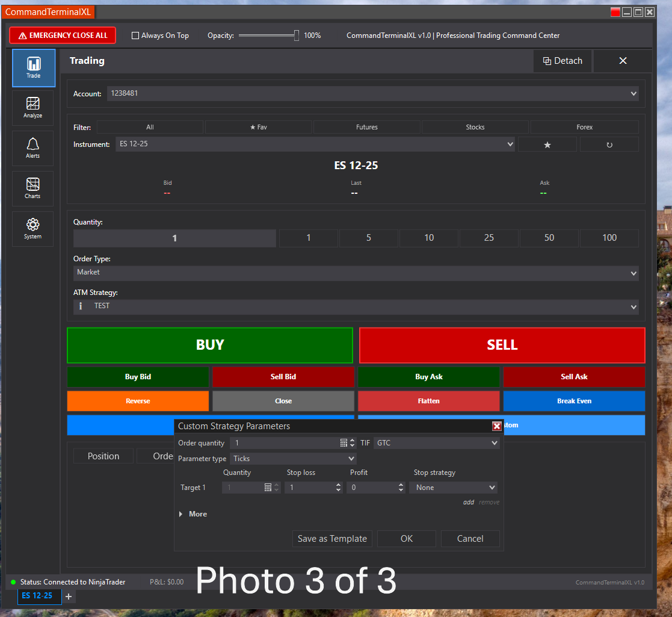The image size is (672, 617).
Task: Open the Trade panel sidebar icon
Action: pyautogui.click(x=33, y=67)
